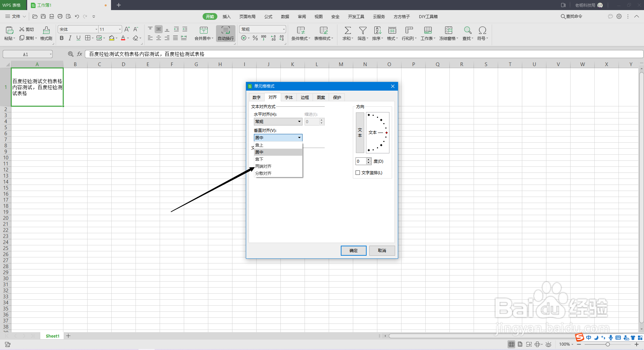Switch to the 公式 ribbon tab
Screen dimensions: 644x350
[x=268, y=16]
